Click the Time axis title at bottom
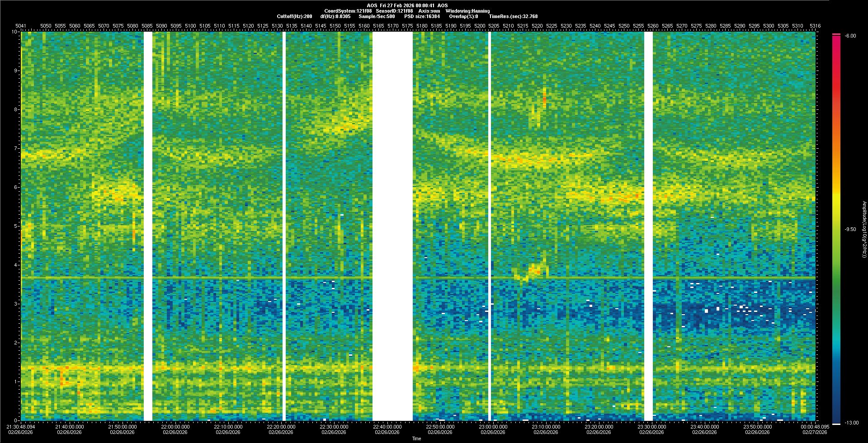Screen dimensions: 868x443 click(x=416, y=438)
